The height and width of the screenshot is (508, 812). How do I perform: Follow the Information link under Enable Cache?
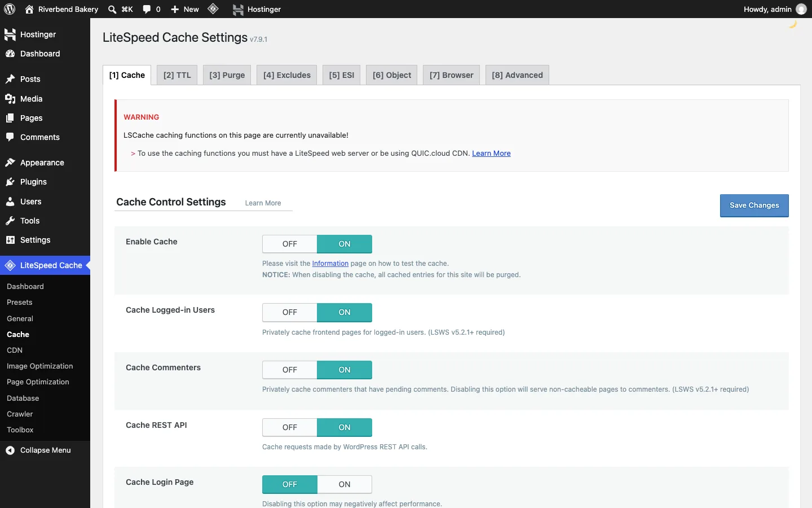[x=330, y=264]
